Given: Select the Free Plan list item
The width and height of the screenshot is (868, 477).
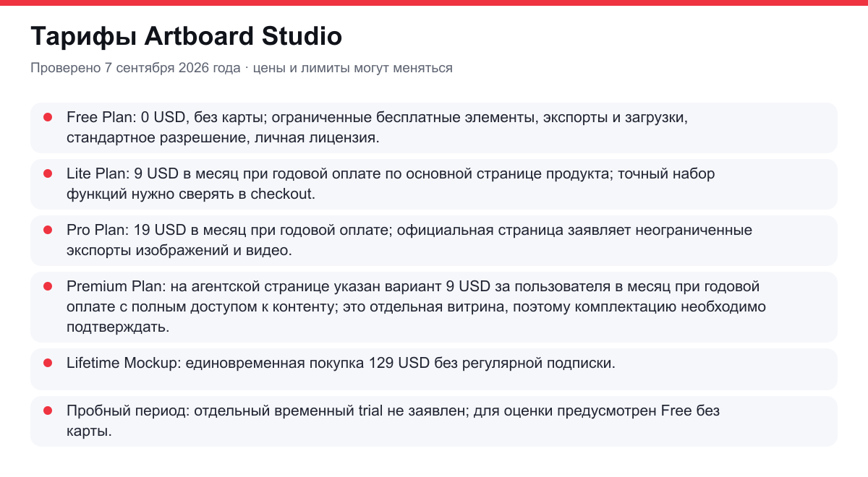Looking at the screenshot, I should click(x=434, y=127).
